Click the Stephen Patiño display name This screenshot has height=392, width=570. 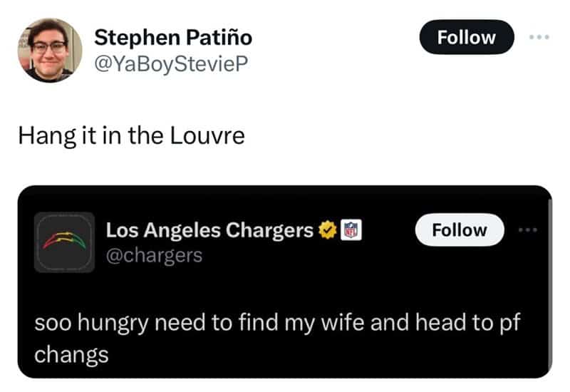[x=173, y=36]
